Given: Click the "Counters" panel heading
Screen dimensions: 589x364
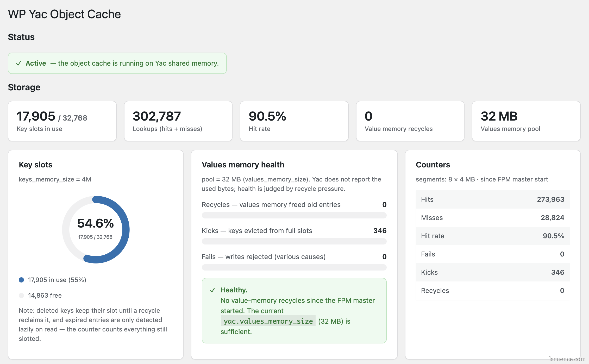Looking at the screenshot, I should (x=433, y=165).
